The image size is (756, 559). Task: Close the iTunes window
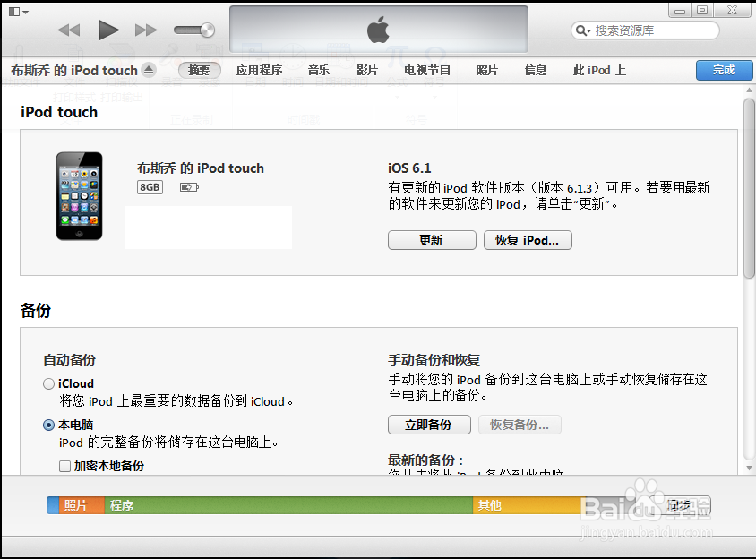coord(733,11)
